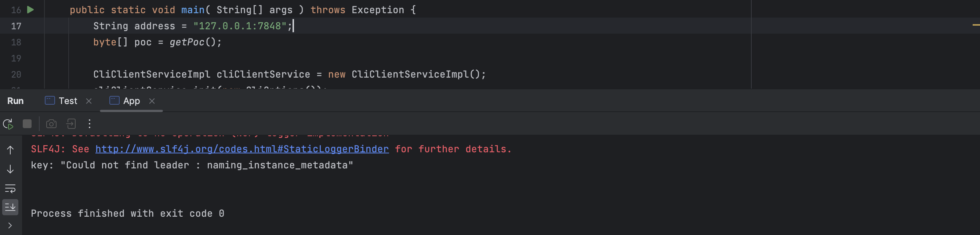This screenshot has width=980, height=235.
Task: Click the exit/restore layout icon
Action: coord(71,124)
